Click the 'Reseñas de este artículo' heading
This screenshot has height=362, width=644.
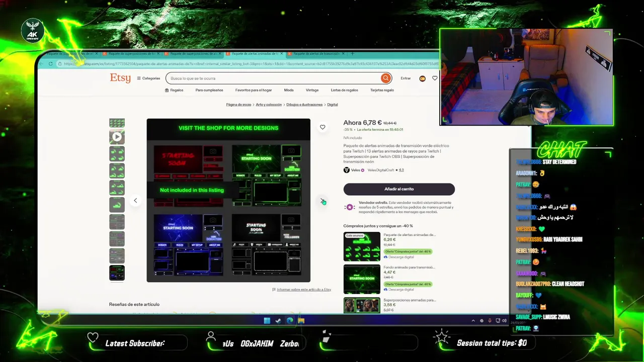pos(134,305)
